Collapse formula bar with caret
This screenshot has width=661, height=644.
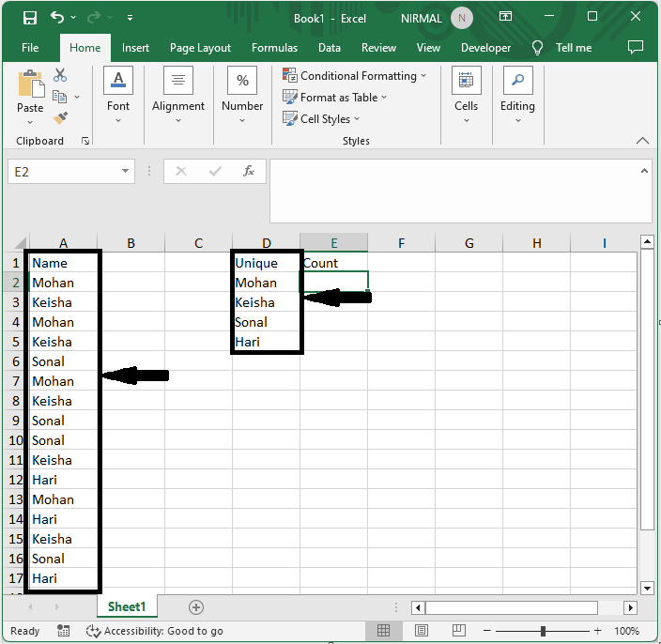[x=644, y=171]
